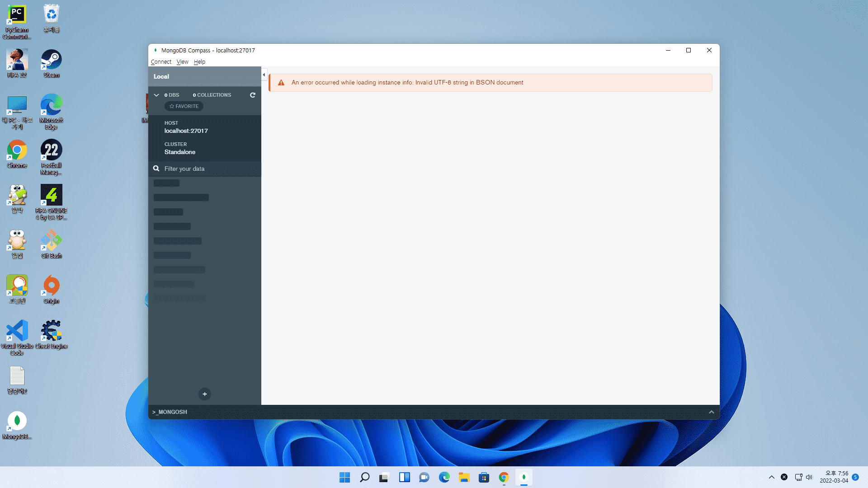Collapse connection details chevron beside DBS
868x488 pixels.
tap(156, 95)
